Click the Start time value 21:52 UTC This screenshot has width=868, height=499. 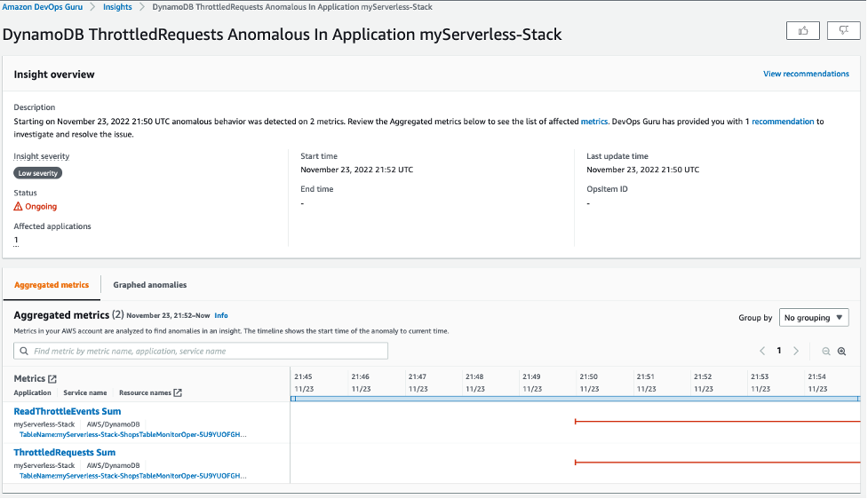[356, 170]
